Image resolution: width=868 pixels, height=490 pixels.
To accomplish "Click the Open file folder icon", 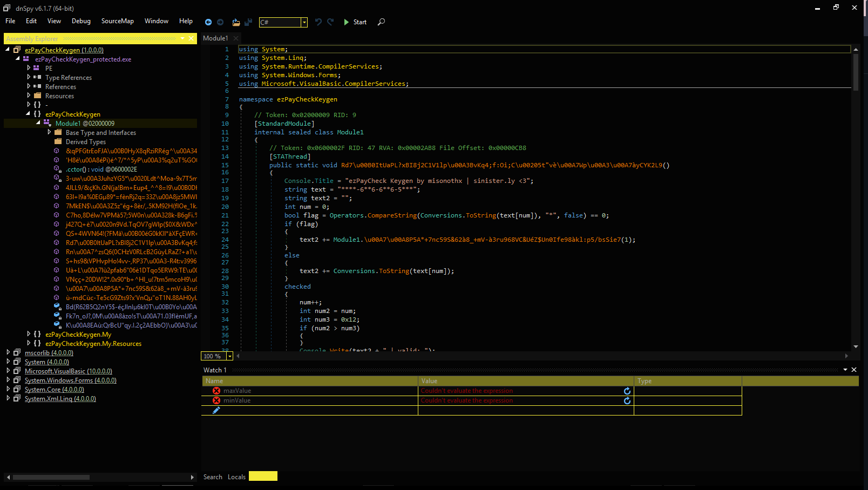I will pyautogui.click(x=236, y=22).
